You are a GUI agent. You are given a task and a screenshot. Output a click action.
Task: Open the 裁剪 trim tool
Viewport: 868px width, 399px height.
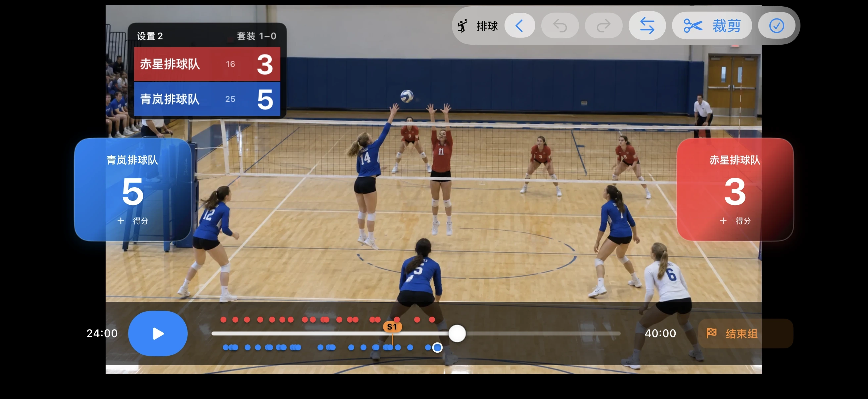pos(712,25)
